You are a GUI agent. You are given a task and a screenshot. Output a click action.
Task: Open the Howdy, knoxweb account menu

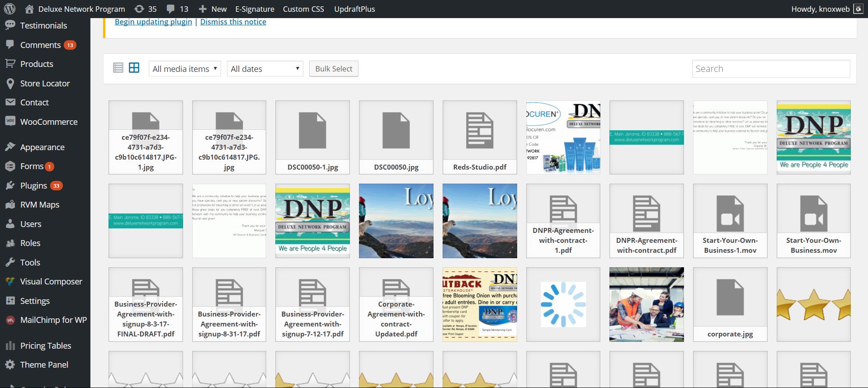click(x=820, y=9)
